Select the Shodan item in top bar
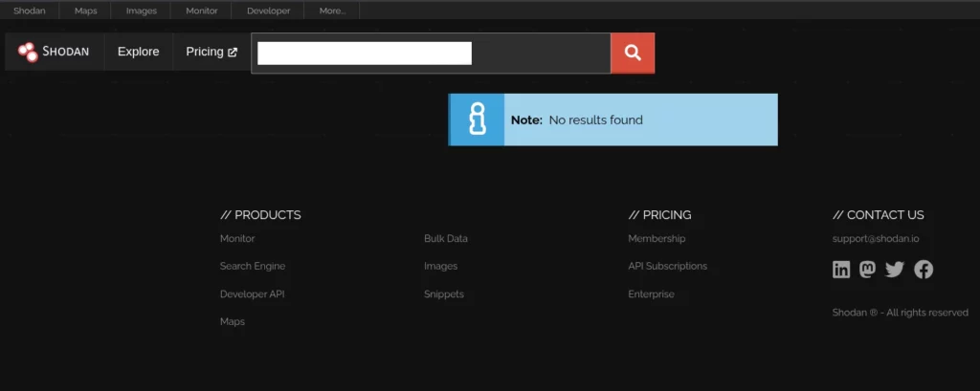 pos(30,11)
